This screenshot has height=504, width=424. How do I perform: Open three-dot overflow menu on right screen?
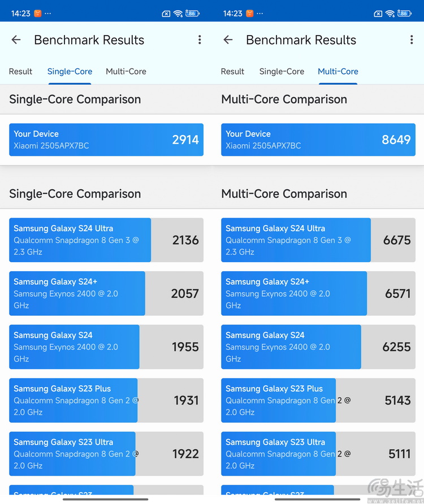tap(412, 40)
